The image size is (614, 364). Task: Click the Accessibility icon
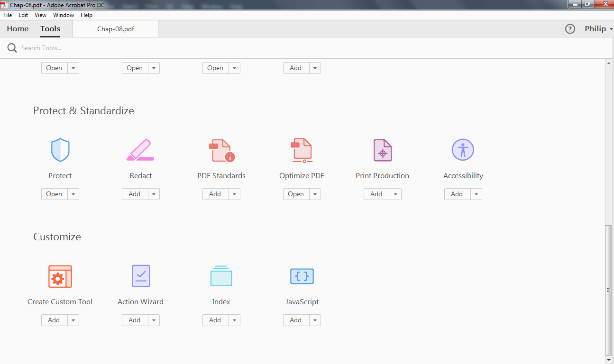463,150
